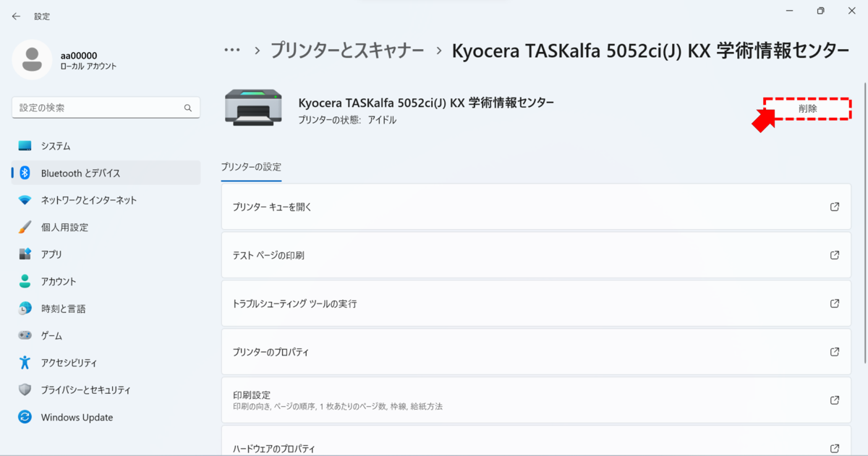Image resolution: width=868 pixels, height=456 pixels.
Task: Click the back arrow in Settings title bar
Action: [16, 16]
